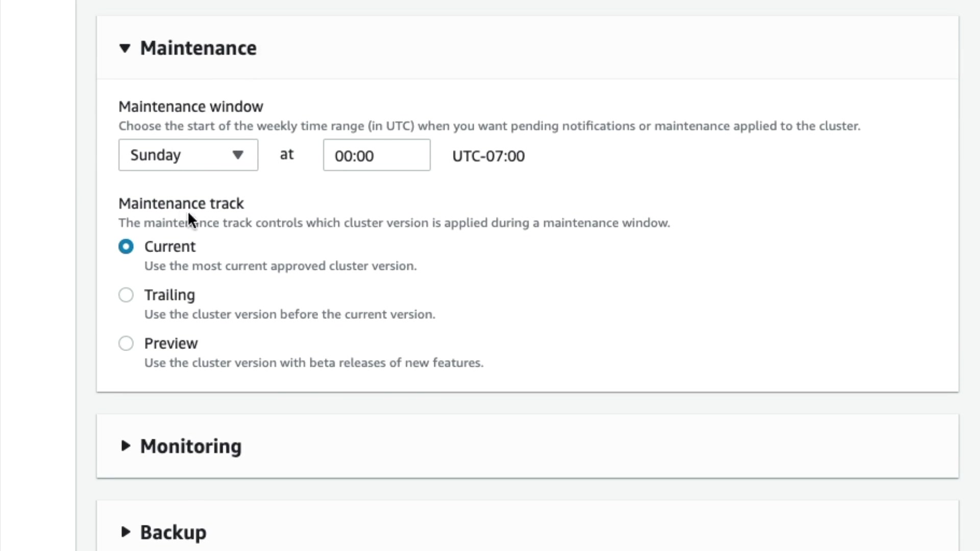Expand the Monitoring section arrow
Image resolution: width=980 pixels, height=551 pixels.
[125, 446]
